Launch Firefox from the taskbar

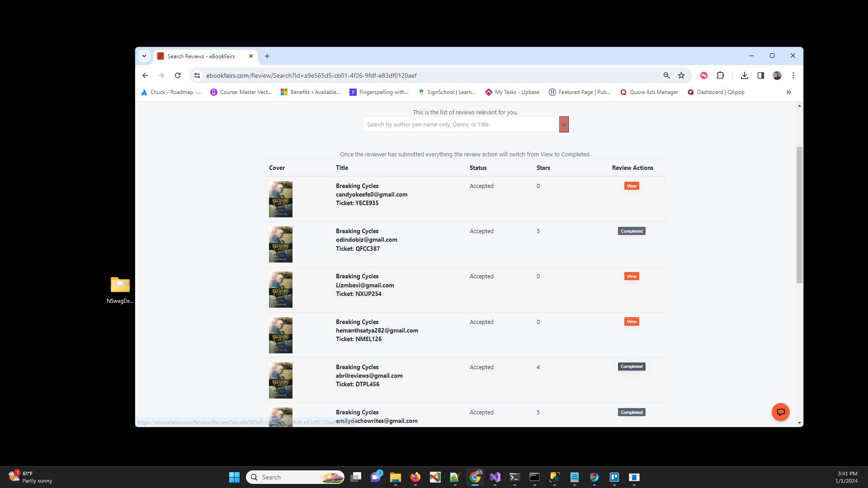pos(415,477)
